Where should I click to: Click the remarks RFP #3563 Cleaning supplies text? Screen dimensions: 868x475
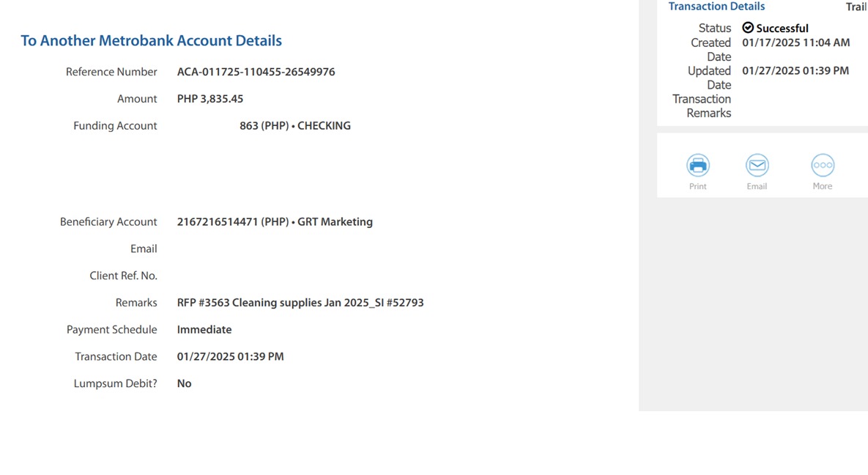[x=300, y=303]
